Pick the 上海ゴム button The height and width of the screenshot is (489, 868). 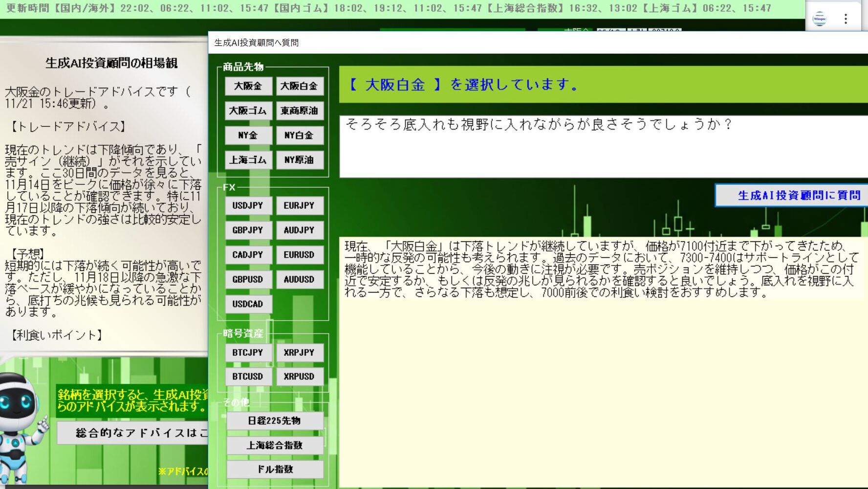(248, 160)
